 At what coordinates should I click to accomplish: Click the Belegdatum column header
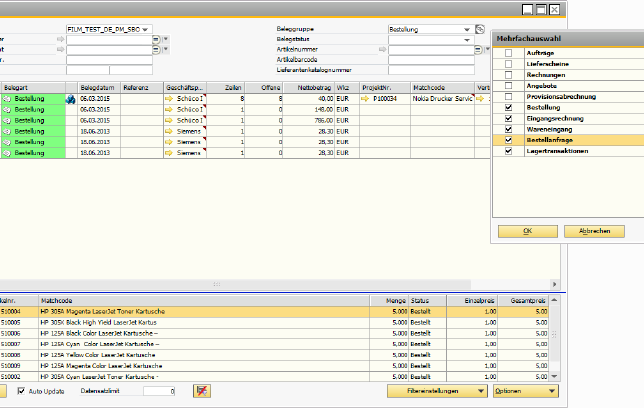point(98,88)
